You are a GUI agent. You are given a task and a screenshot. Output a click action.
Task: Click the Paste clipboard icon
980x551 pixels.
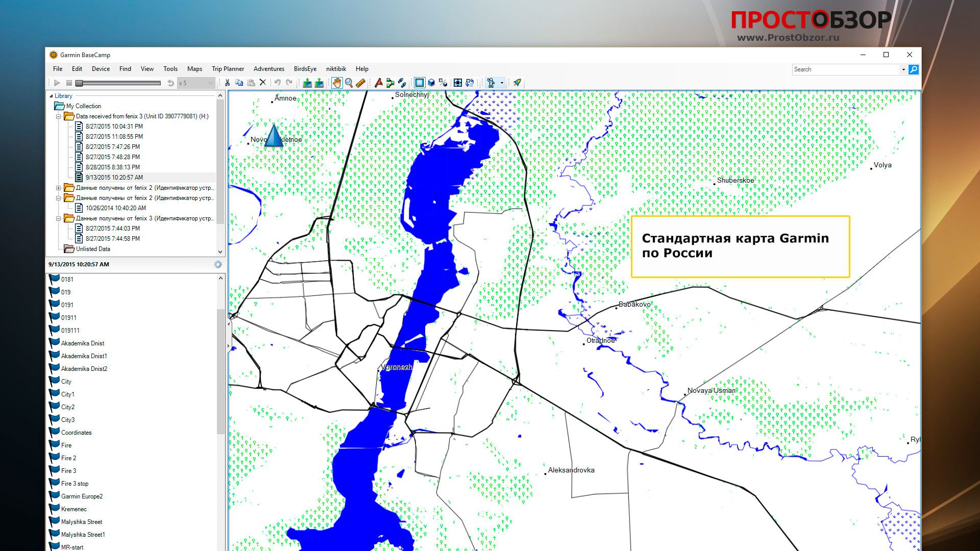251,83
